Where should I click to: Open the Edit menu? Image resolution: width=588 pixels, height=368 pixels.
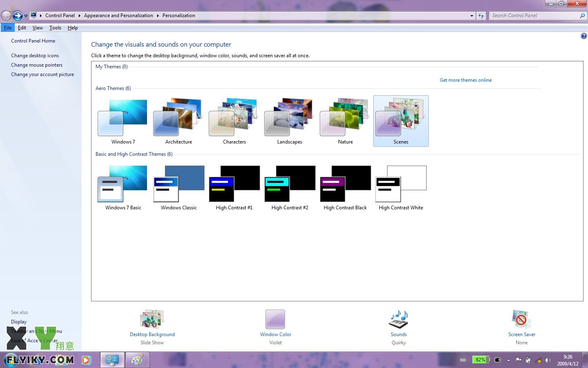(22, 28)
